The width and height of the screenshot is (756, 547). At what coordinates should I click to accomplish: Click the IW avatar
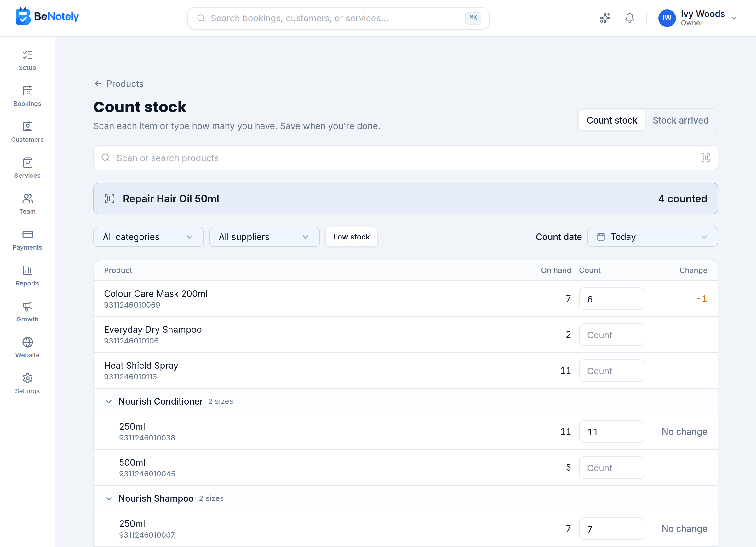[667, 18]
